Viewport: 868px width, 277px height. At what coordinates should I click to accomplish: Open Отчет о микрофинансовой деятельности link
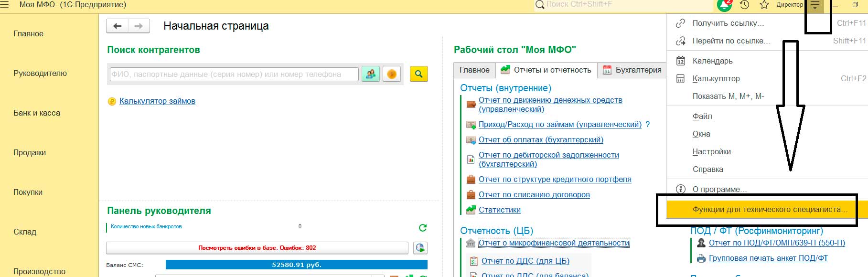point(554,243)
